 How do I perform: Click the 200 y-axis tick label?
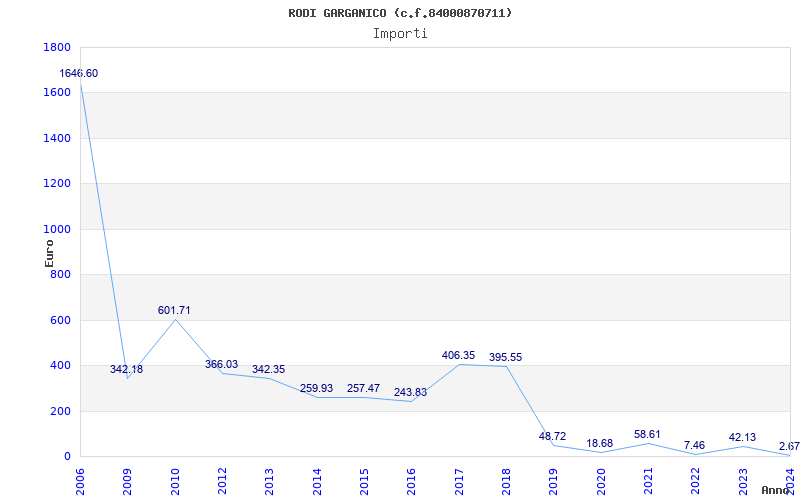tap(61, 411)
